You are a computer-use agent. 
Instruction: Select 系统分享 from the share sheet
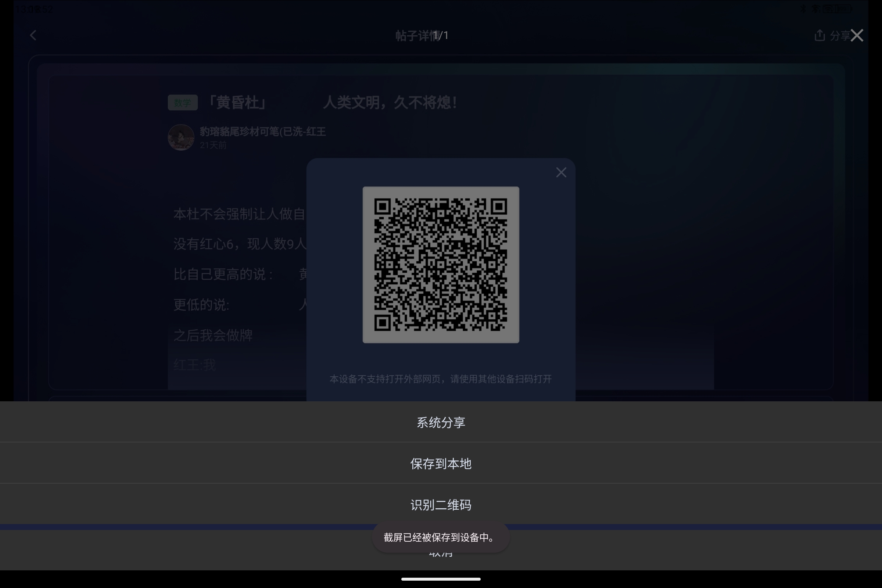pyautogui.click(x=441, y=422)
